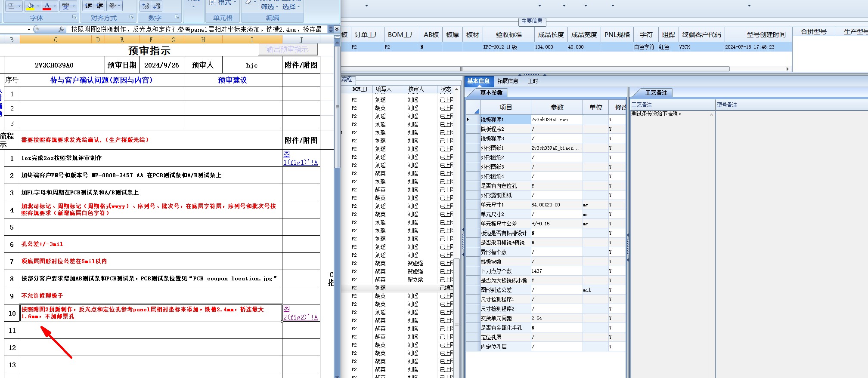Open the font color dropdown arrow
The height and width of the screenshot is (378, 868).
coord(55,6)
